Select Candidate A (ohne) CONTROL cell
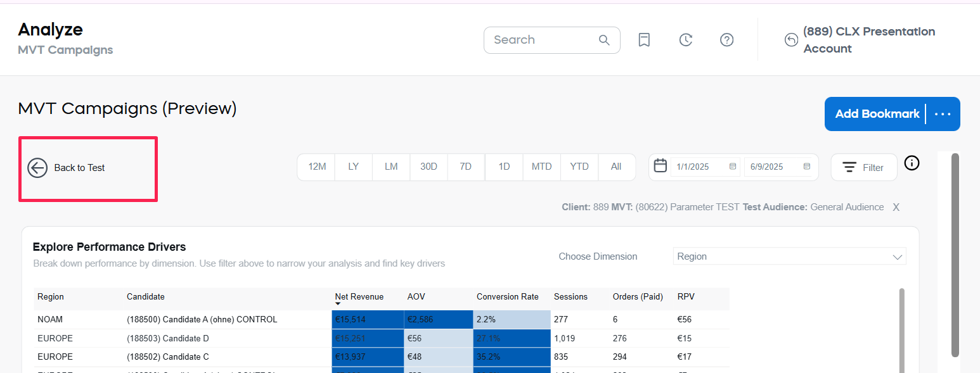Image resolution: width=980 pixels, height=373 pixels. click(x=202, y=319)
